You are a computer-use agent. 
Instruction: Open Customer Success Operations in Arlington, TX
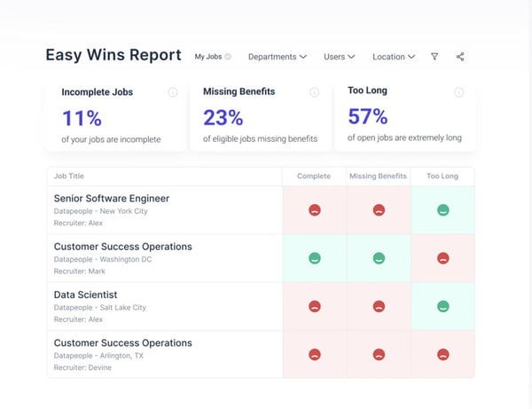click(123, 342)
